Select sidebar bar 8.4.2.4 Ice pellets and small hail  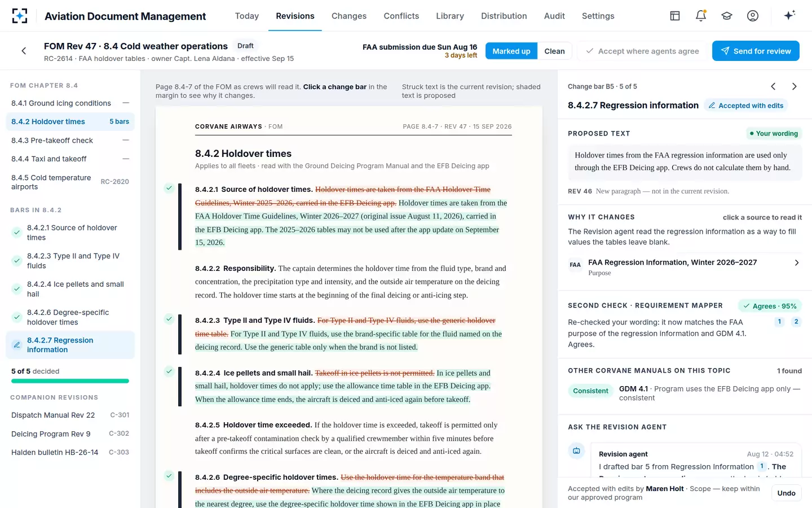click(70, 289)
